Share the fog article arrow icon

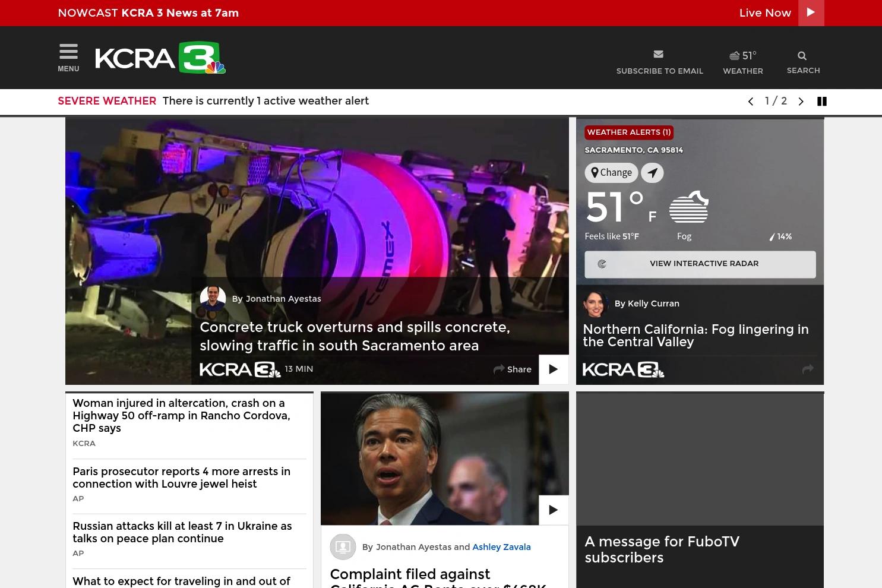pos(808,369)
